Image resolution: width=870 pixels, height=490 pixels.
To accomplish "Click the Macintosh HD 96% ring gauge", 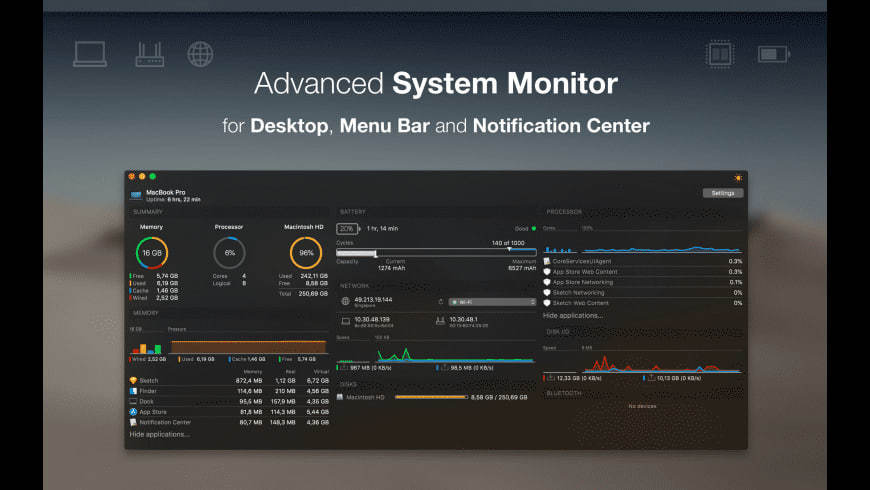I will point(306,253).
